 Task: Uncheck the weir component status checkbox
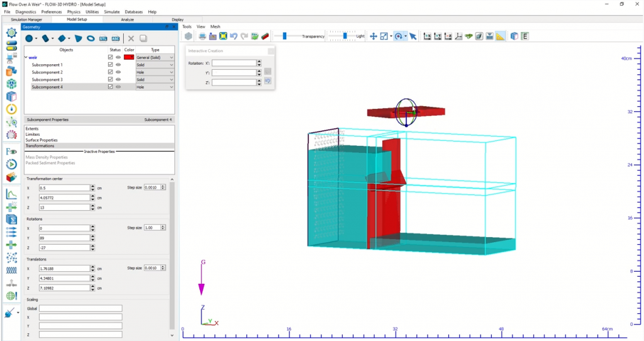pos(111,57)
